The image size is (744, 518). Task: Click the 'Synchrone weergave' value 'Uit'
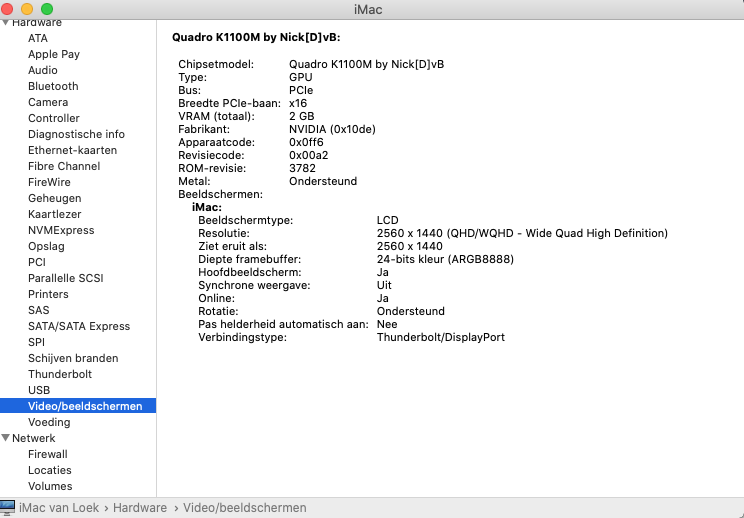(x=384, y=285)
